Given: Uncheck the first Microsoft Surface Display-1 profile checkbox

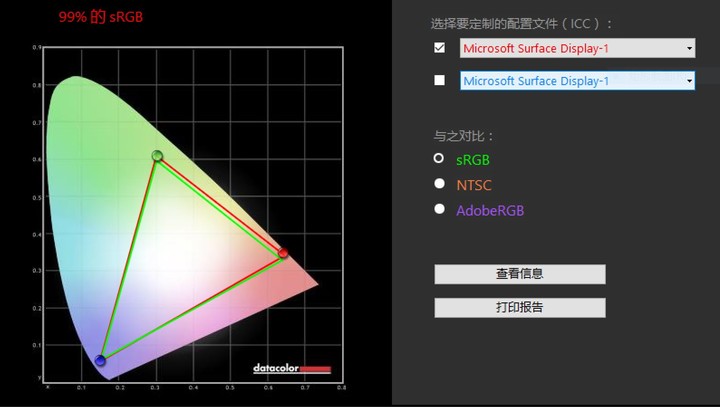Looking at the screenshot, I should pos(439,48).
